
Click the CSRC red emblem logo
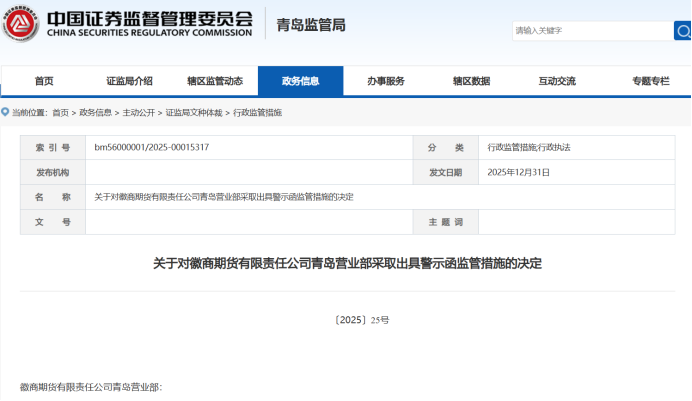[x=21, y=26]
